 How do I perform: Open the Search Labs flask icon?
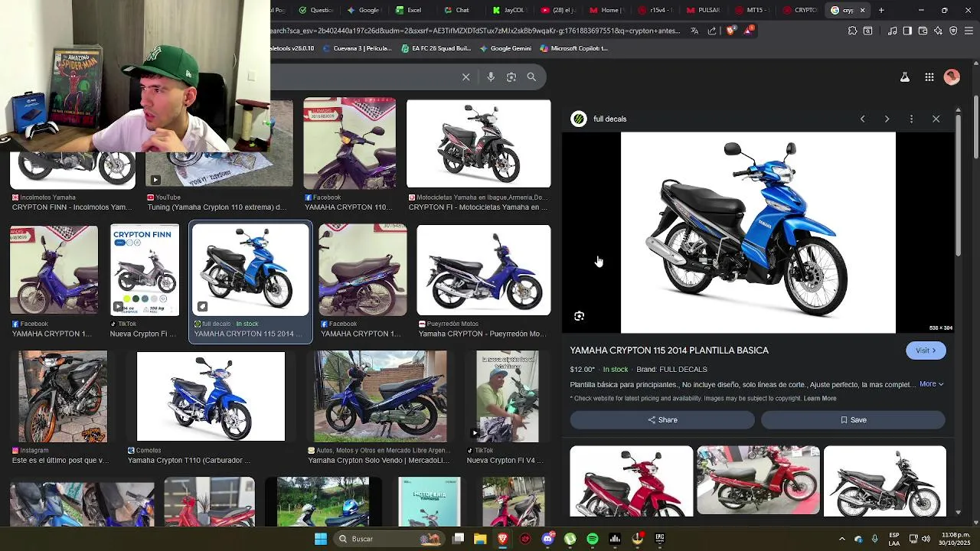905,77
